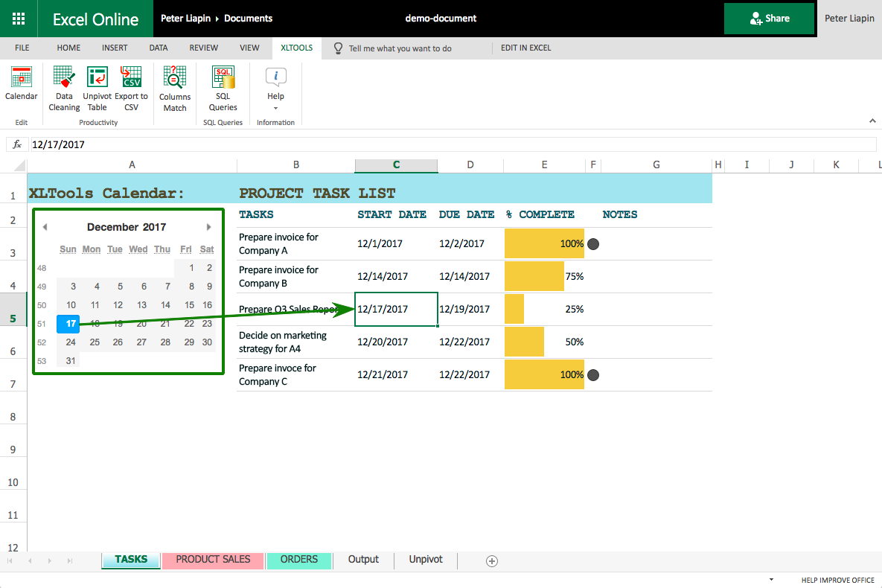Select the TASKS sheet tab

(131, 559)
